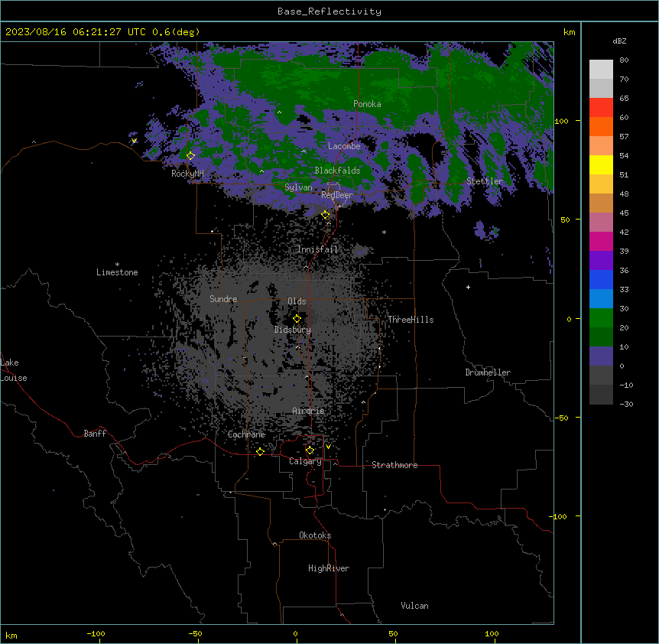The height and width of the screenshot is (644, 659).
Task: Click the Didsbury town label
Action: (293, 330)
